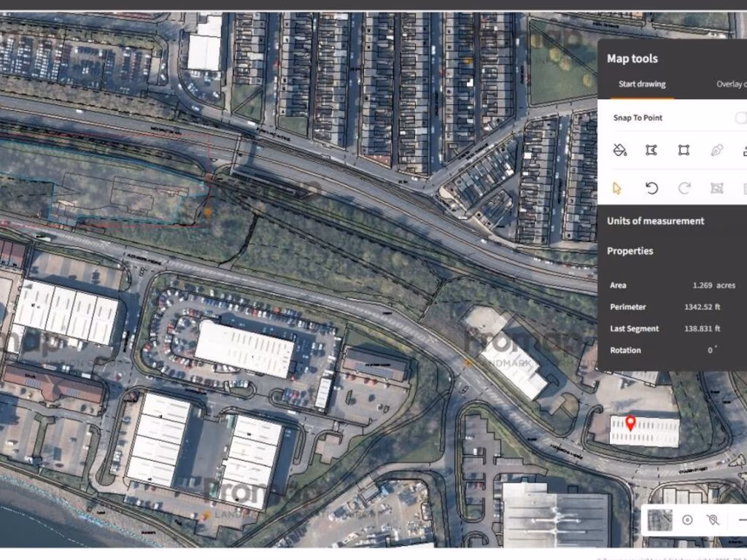
Task: Undo the last drawing action
Action: point(651,188)
